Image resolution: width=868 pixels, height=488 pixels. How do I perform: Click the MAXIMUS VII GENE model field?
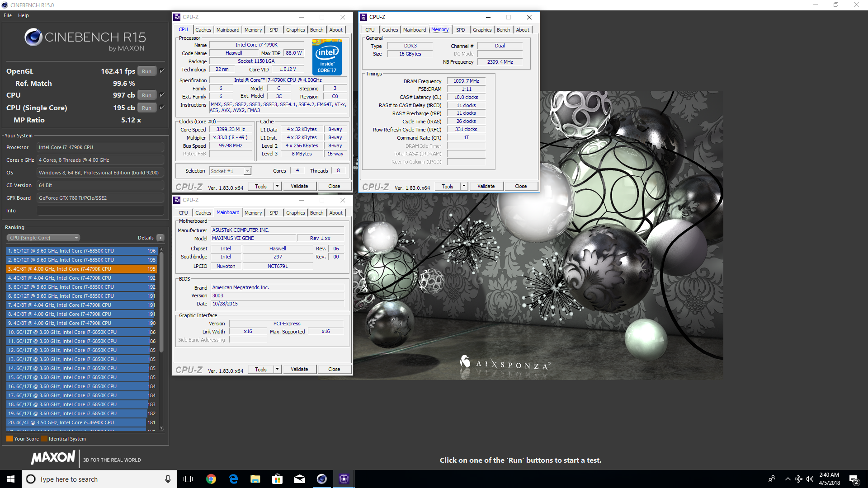(253, 238)
